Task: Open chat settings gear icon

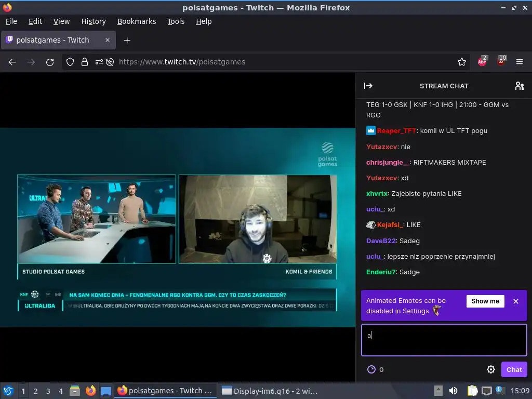Action: 490,369
